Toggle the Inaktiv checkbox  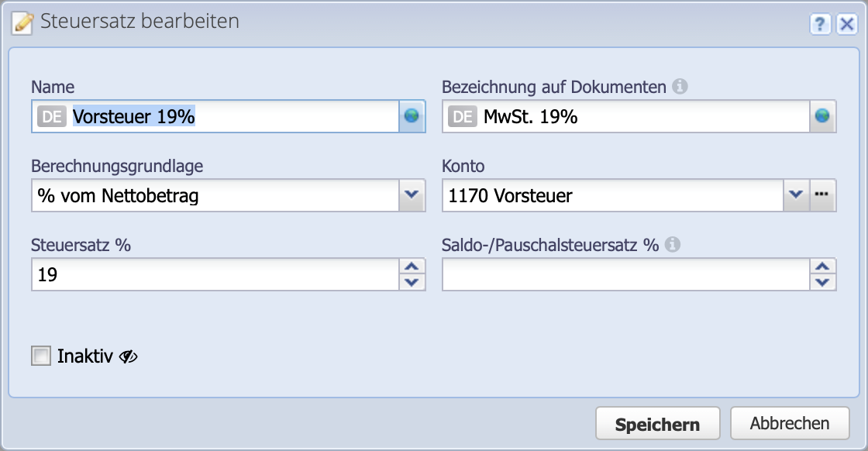point(40,356)
